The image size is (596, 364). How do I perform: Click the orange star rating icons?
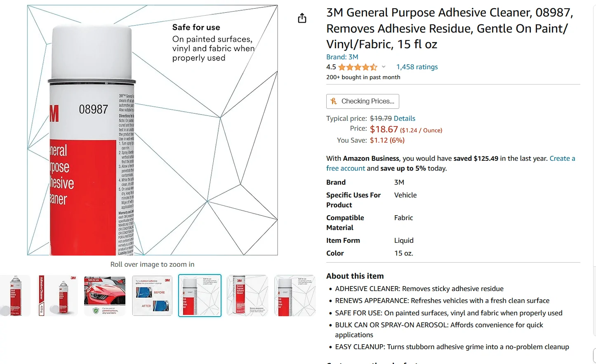(x=358, y=67)
